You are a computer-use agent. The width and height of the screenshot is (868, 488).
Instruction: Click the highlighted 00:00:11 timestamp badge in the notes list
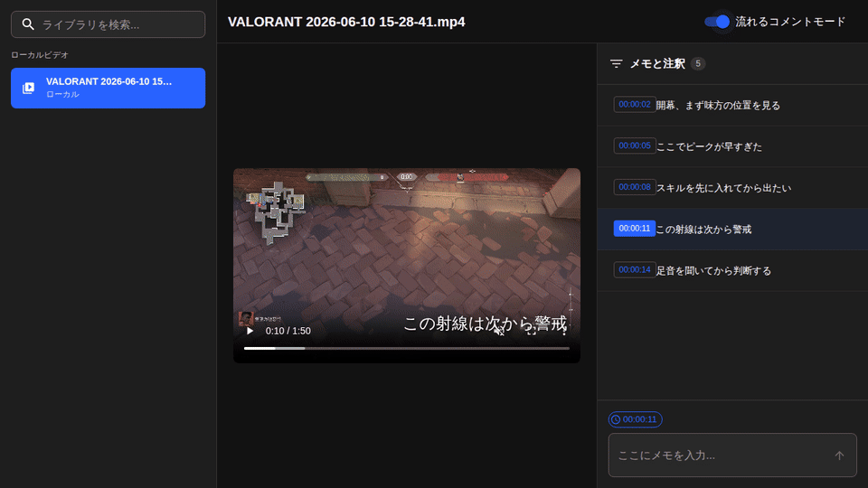point(635,229)
